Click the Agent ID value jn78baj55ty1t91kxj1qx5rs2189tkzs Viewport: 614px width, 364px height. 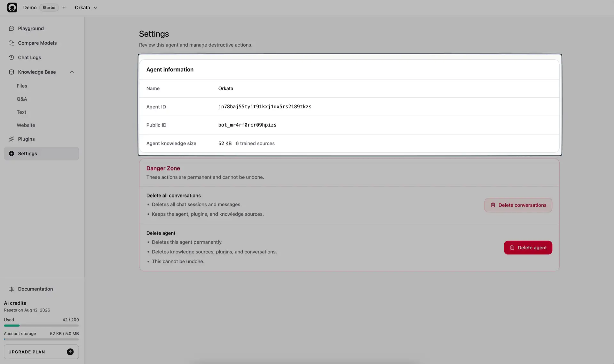click(265, 107)
